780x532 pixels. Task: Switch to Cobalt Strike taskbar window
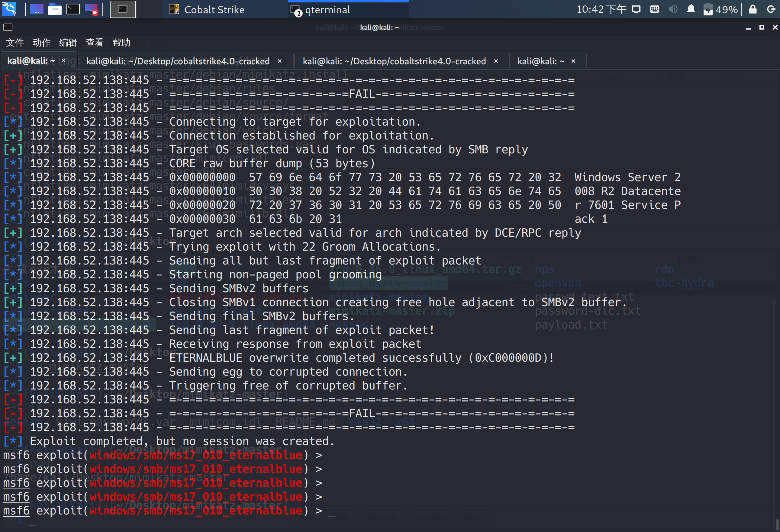pos(214,9)
